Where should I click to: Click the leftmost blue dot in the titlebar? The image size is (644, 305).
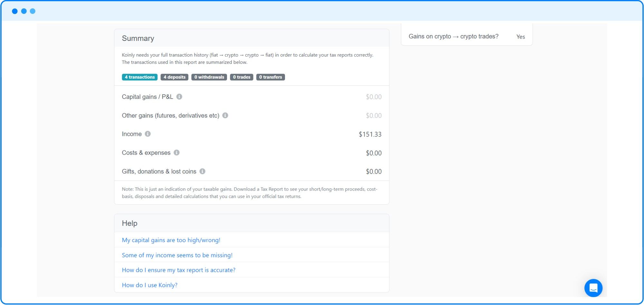[14, 11]
